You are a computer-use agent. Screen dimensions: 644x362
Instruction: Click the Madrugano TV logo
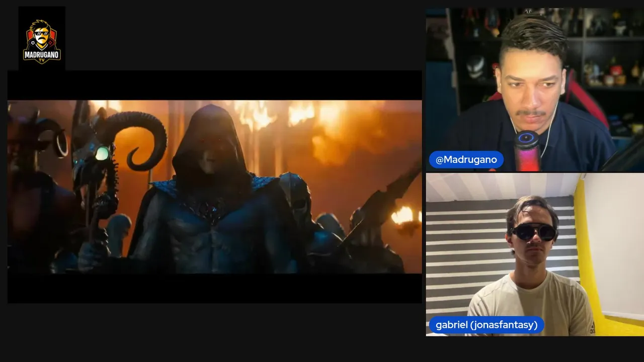tap(42, 39)
